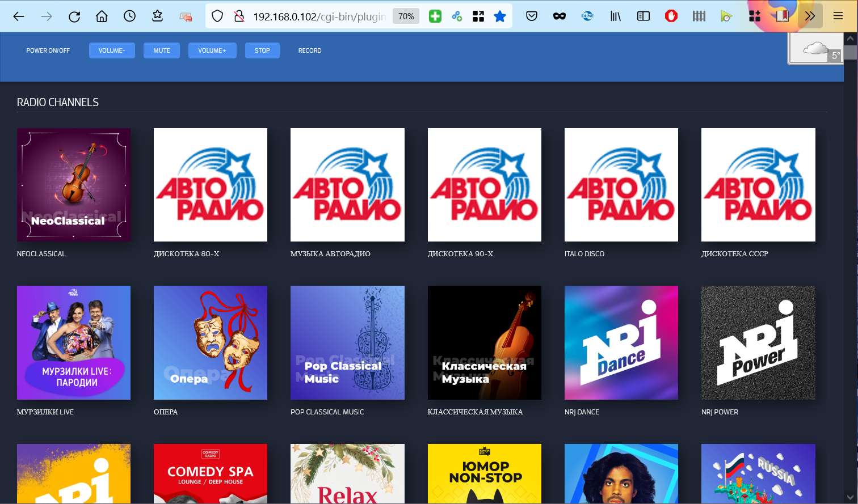
Task: Click the NRJ DANCE caption
Action: click(x=582, y=412)
